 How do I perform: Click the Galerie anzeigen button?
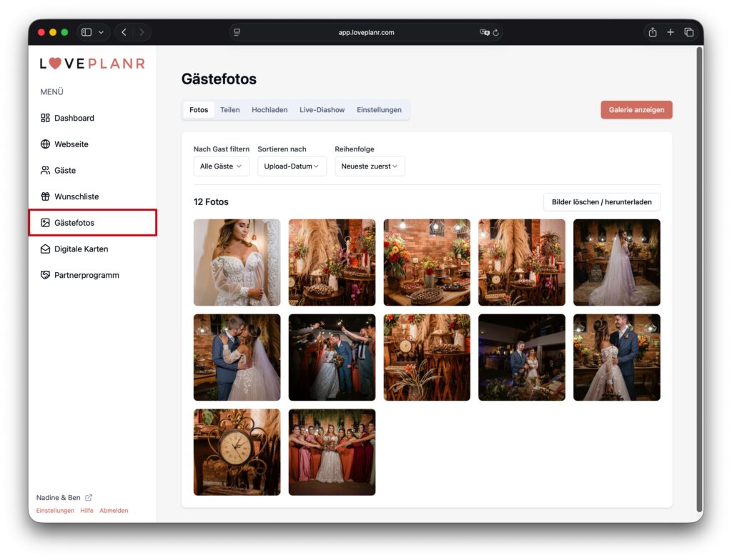pos(636,110)
